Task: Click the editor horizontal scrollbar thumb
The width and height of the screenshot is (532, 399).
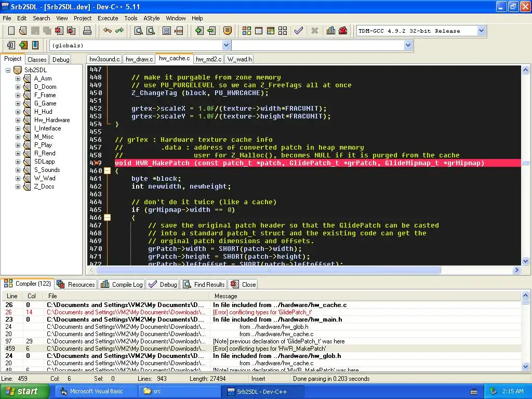Action: pyautogui.click(x=269, y=270)
